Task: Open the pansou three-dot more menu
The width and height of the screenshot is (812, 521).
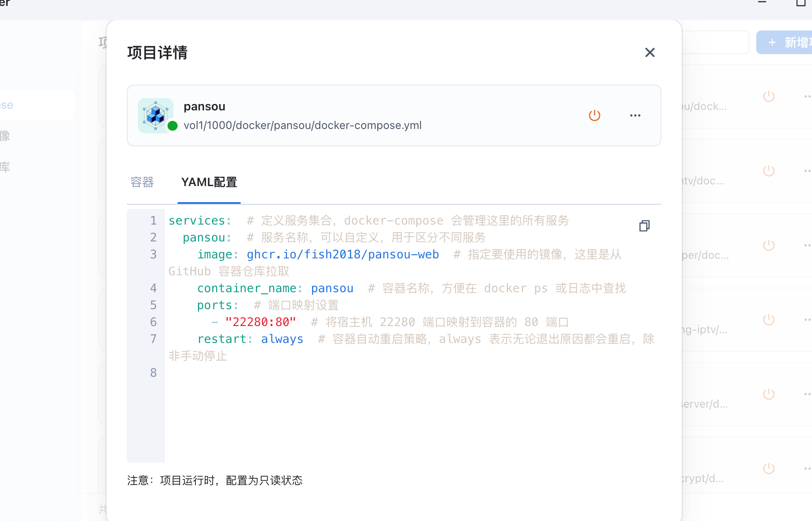Action: pyautogui.click(x=635, y=115)
